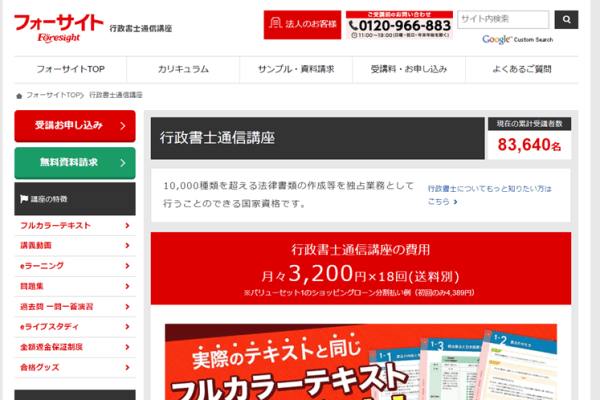Click arrow on 受講お申し込み red button

pyautogui.click(x=122, y=126)
